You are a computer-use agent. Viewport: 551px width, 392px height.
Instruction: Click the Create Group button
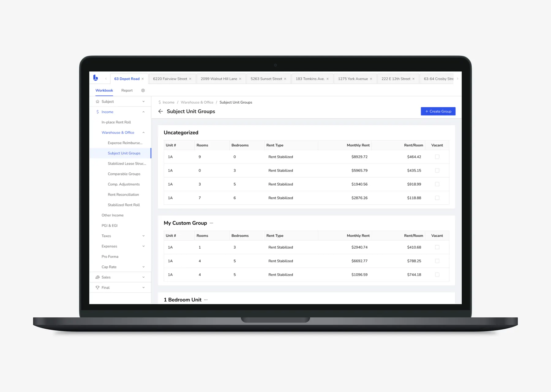point(438,111)
